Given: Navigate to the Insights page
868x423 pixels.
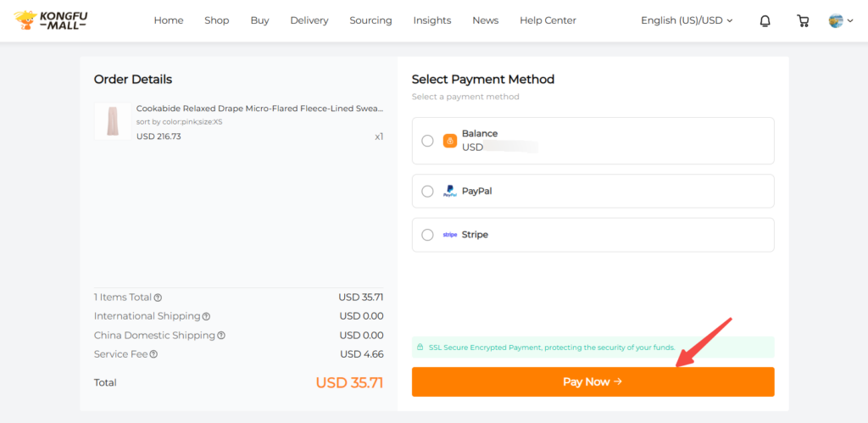Looking at the screenshot, I should [432, 20].
